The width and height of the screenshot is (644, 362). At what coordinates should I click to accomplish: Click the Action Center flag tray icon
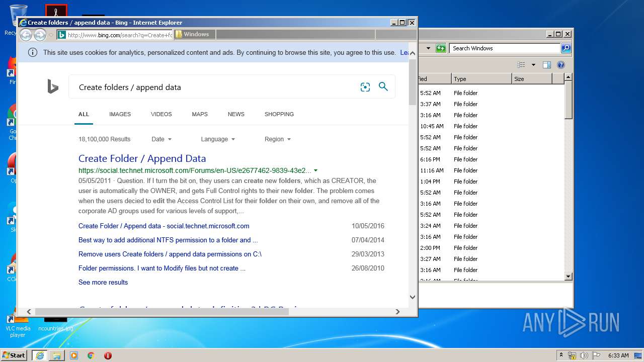point(596,355)
